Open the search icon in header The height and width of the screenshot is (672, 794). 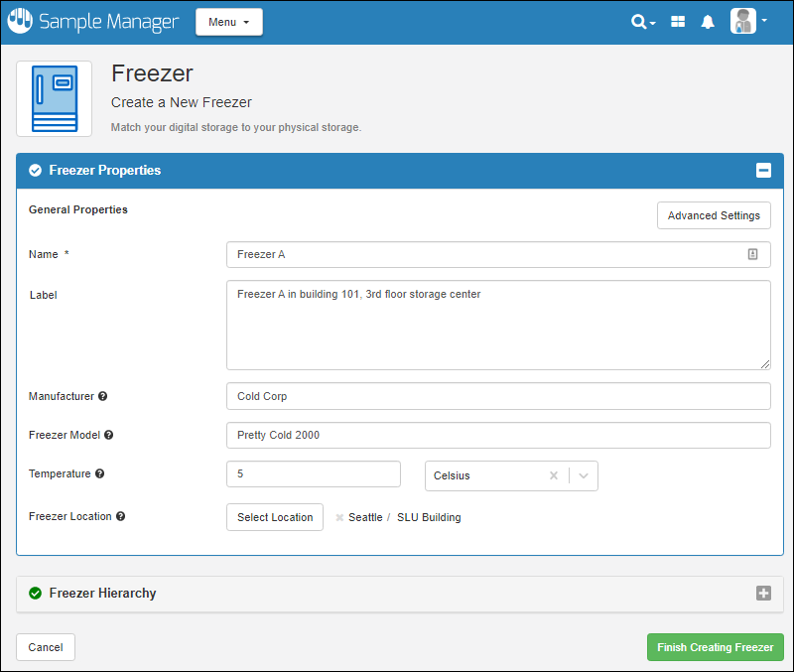640,22
